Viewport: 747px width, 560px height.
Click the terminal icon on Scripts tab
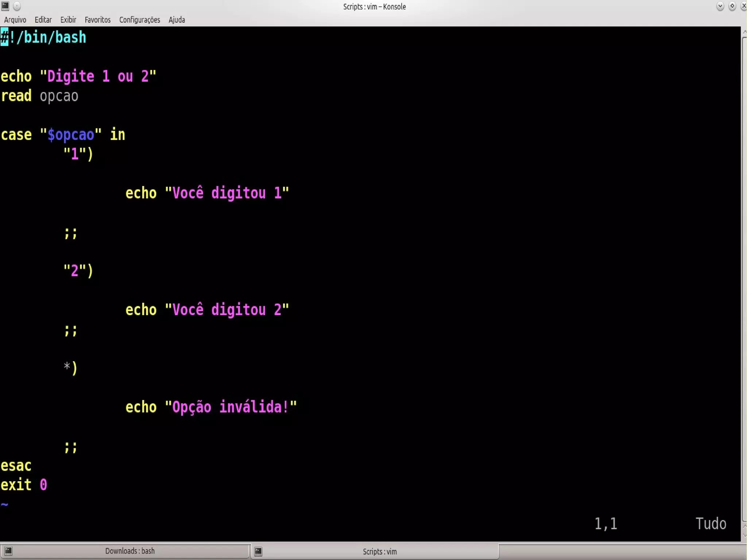tap(258, 551)
